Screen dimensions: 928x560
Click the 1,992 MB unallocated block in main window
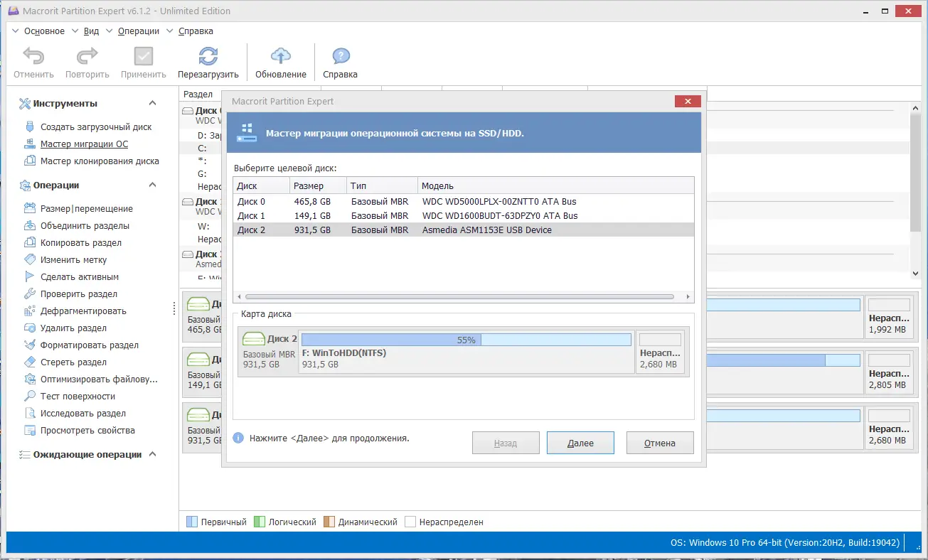(888, 317)
